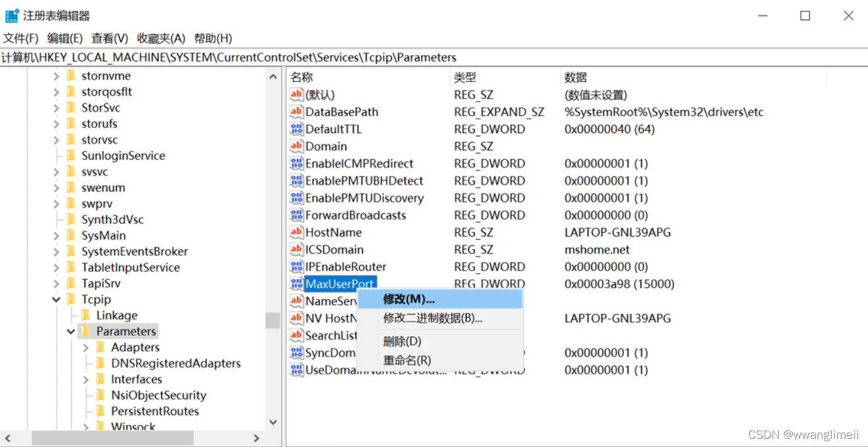Viewport: 868px width, 447px height.
Task: Click the DWORD icon beside SyncDomainWithMembership
Action: click(x=297, y=353)
